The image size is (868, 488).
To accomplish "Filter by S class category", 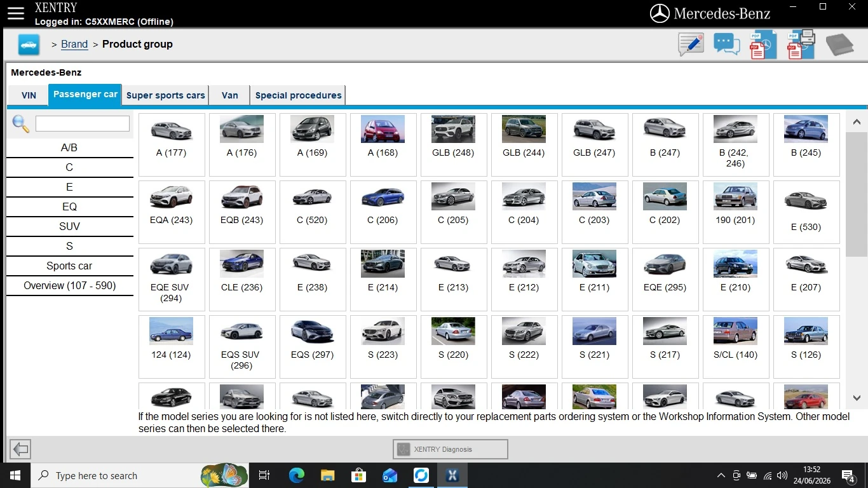I will pyautogui.click(x=69, y=246).
